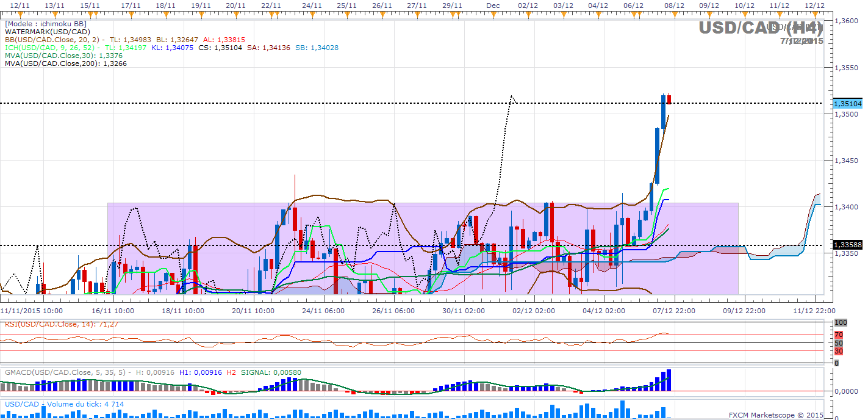Click the 29/11 label on top date axis

tap(451, 5)
